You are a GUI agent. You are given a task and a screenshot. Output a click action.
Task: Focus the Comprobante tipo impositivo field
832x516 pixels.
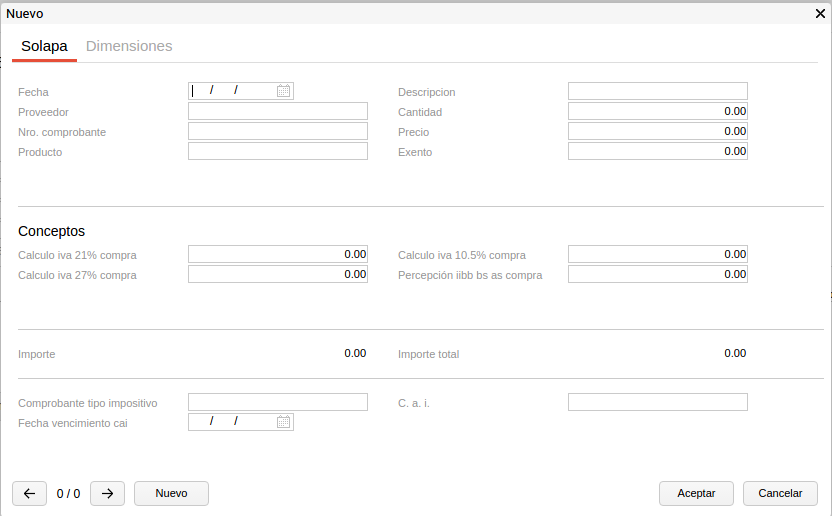pyautogui.click(x=277, y=402)
